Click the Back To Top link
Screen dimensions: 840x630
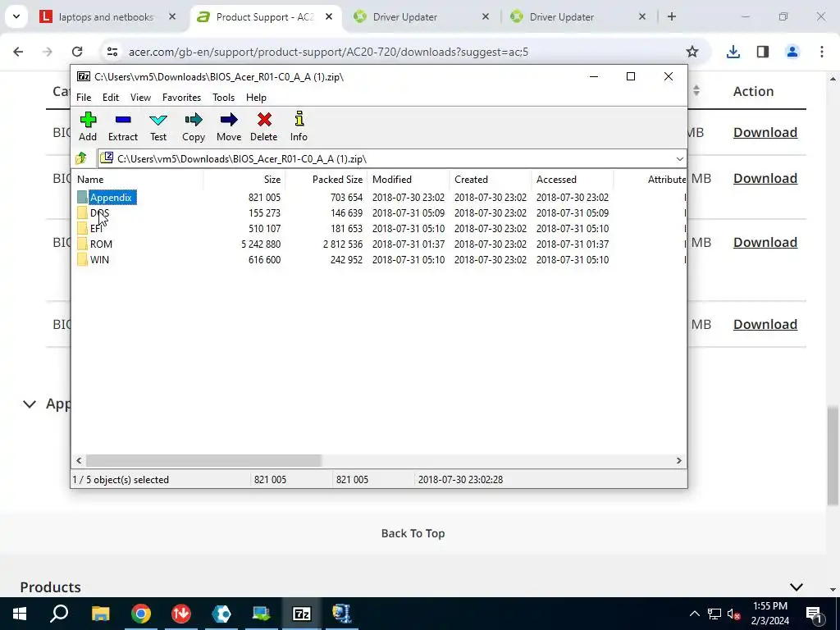[413, 533]
